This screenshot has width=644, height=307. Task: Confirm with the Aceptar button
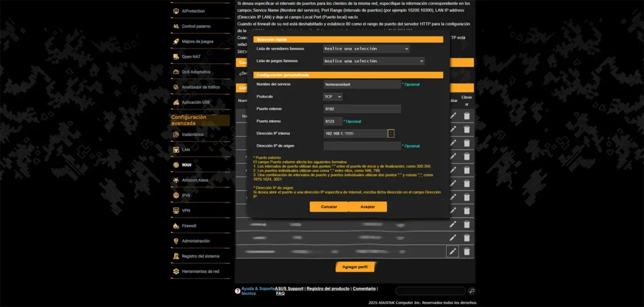pos(367,207)
